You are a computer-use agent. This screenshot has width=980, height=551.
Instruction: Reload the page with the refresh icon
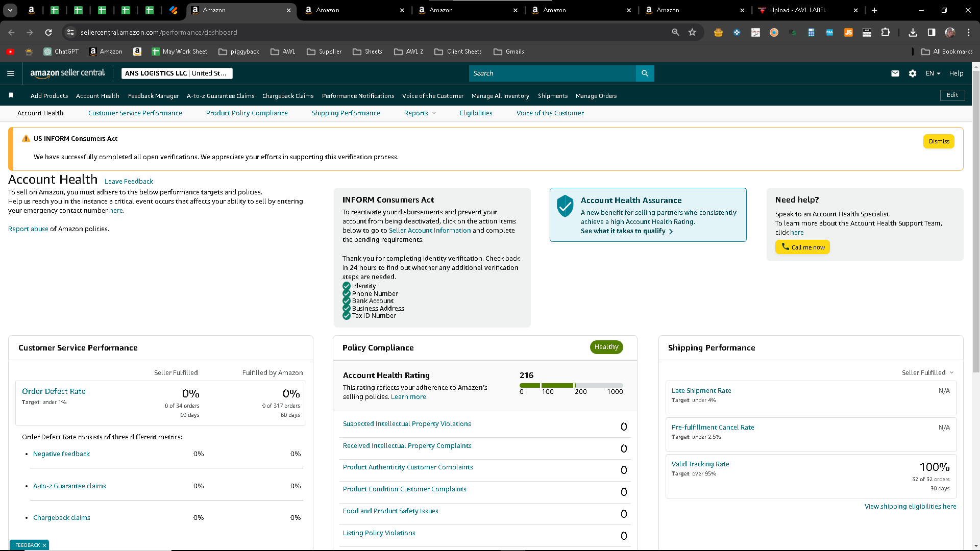click(48, 32)
